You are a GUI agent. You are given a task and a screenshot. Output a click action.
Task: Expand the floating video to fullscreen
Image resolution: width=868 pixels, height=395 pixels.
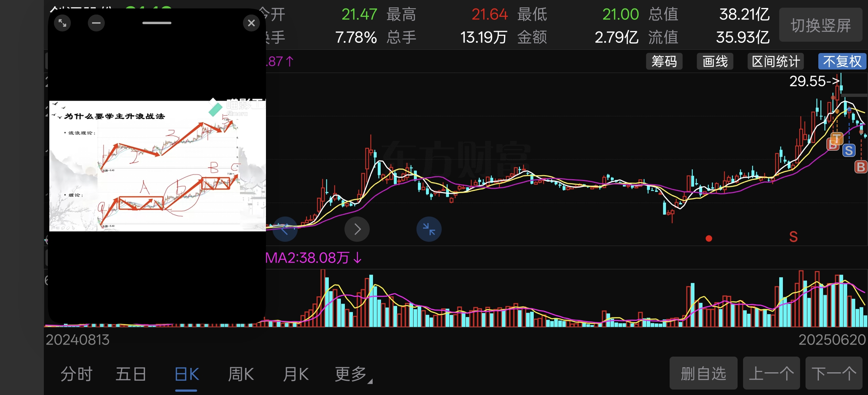(x=62, y=23)
